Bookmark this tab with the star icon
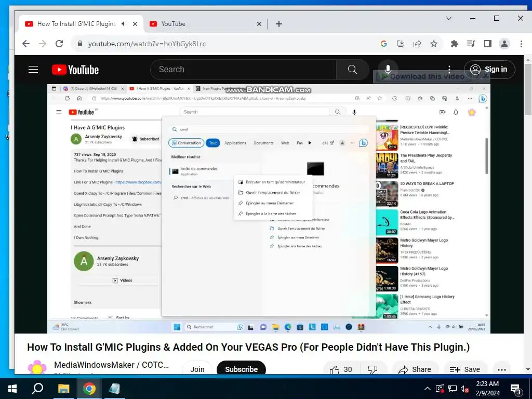The image size is (532, 399). (x=434, y=44)
